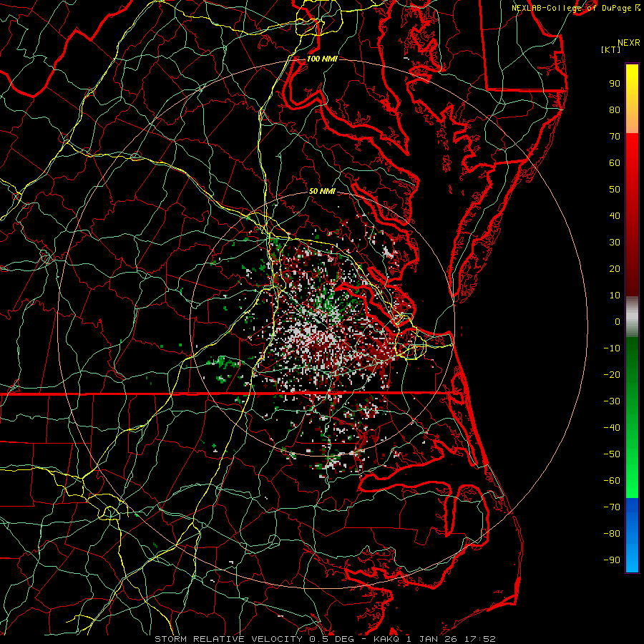644x644 pixels.
Task: Click the -50 value on velocity scale
Action: [612, 454]
